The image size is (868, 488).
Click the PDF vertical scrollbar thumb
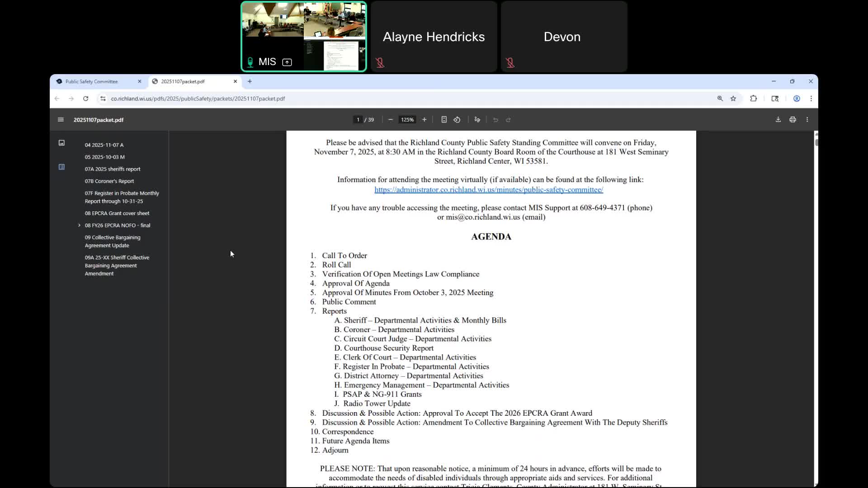pos(816,143)
